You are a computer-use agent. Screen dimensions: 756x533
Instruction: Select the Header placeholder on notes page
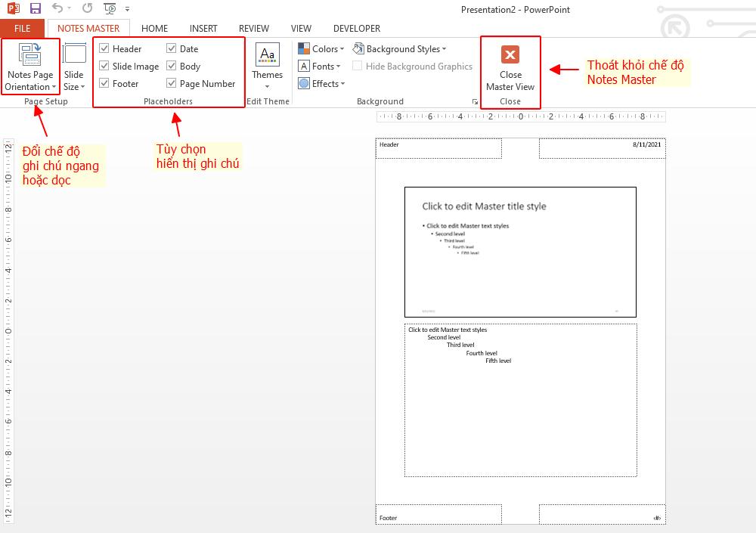click(438, 149)
